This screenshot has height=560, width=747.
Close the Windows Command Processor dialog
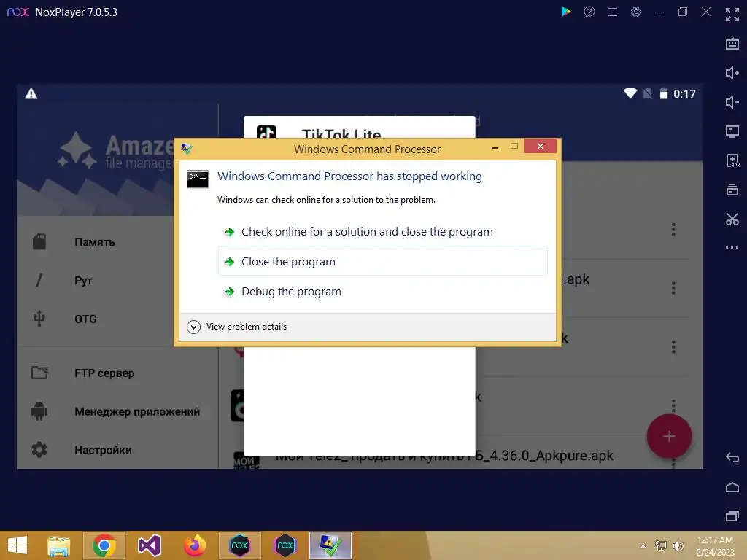click(541, 146)
